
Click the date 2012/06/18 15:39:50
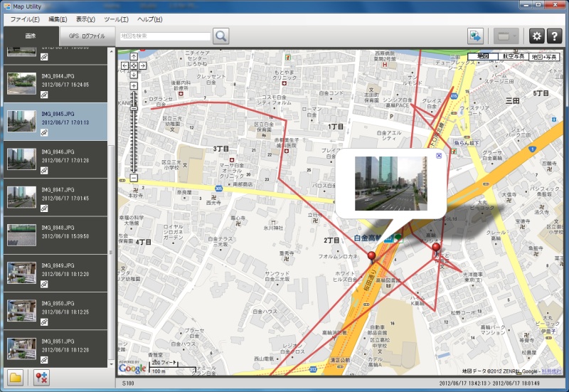point(65,236)
